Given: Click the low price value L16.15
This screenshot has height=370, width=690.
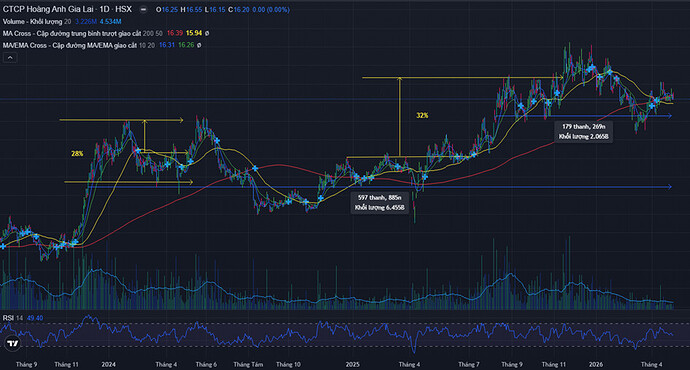Looking at the screenshot, I should pyautogui.click(x=215, y=10).
